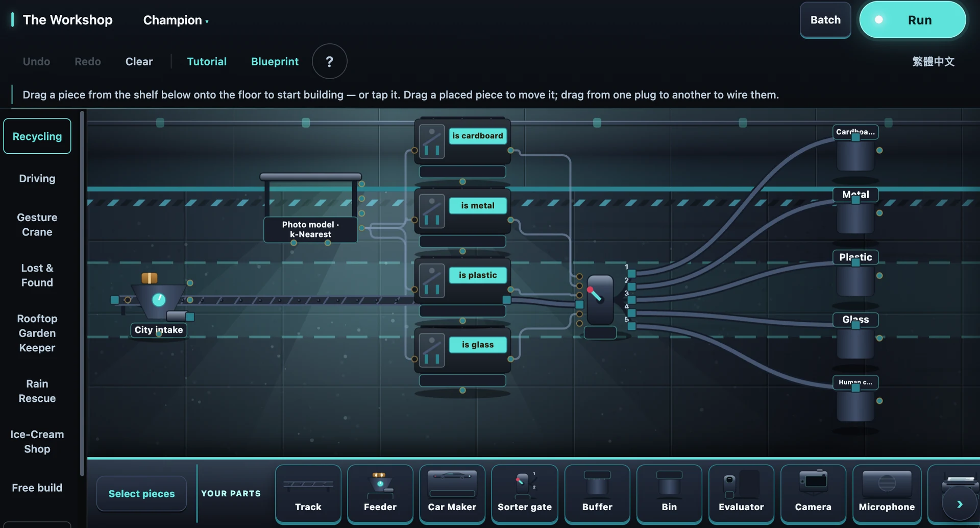Open the help question mark button
The image size is (980, 528).
[x=329, y=61]
